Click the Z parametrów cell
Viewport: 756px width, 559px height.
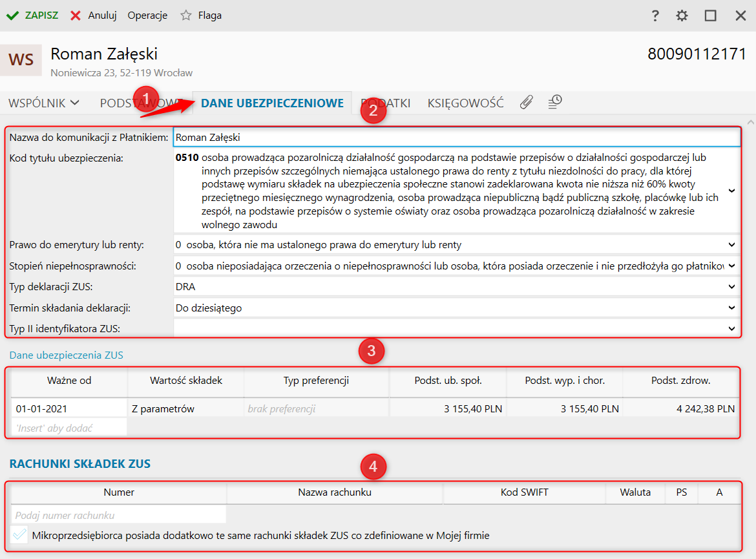point(186,408)
